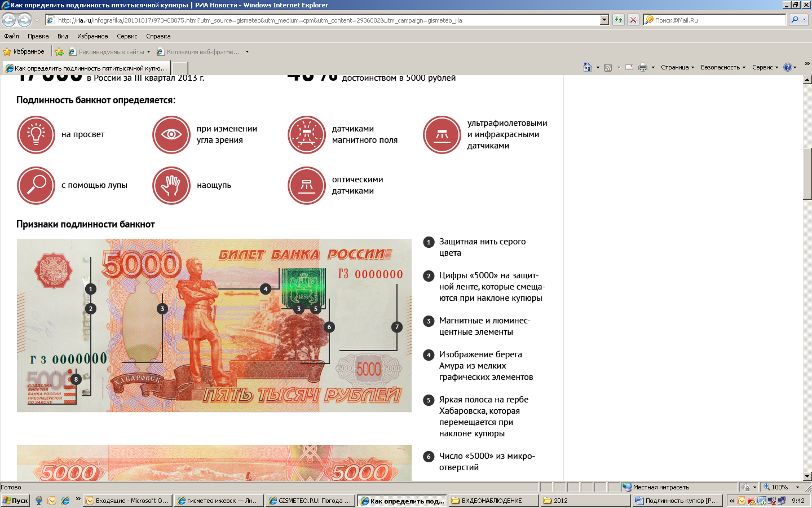Click the Add to Favorites star-plus icon

pyautogui.click(x=59, y=51)
